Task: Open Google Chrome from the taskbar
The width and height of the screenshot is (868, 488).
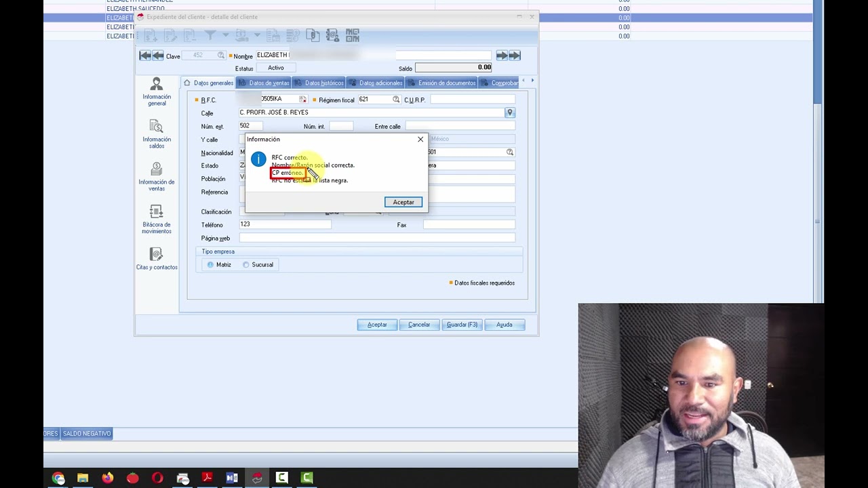Action: click(58, 479)
